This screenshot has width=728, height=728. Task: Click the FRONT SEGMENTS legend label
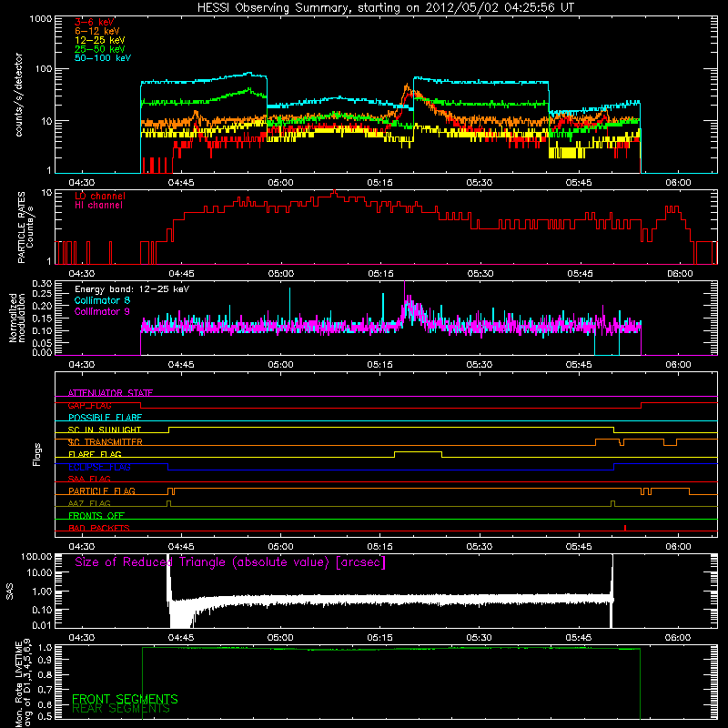tap(125, 699)
